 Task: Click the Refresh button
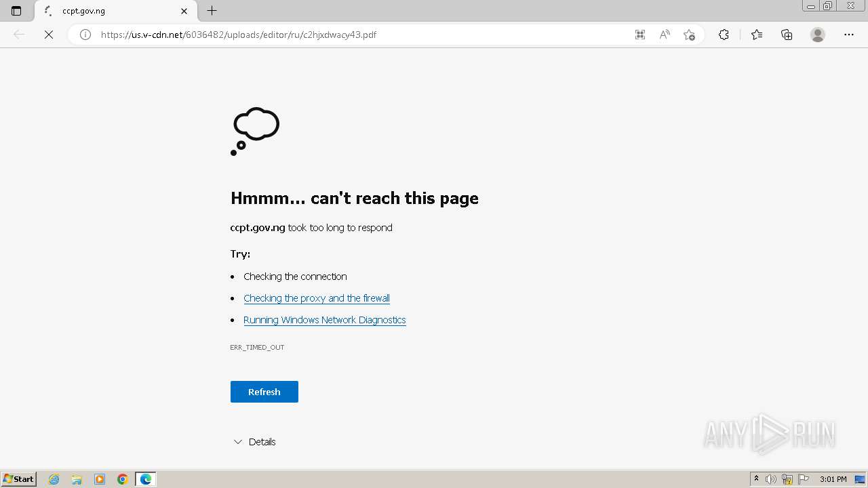[x=264, y=392]
